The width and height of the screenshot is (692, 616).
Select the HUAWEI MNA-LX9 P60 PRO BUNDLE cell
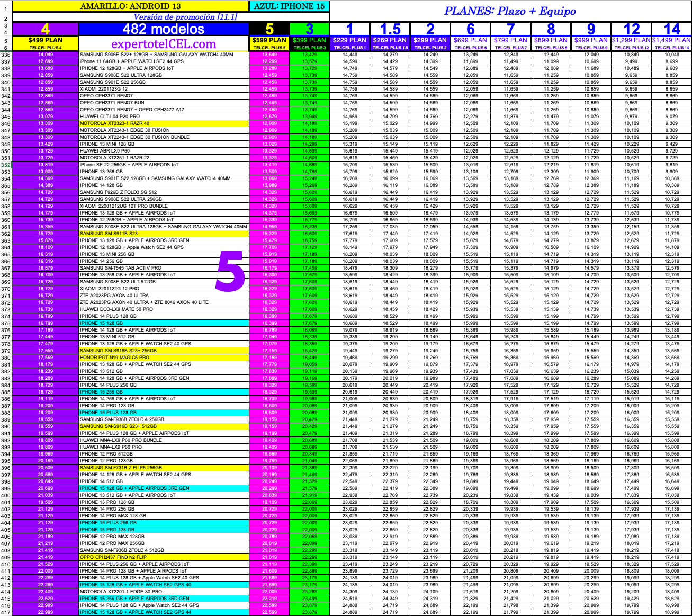164,440
